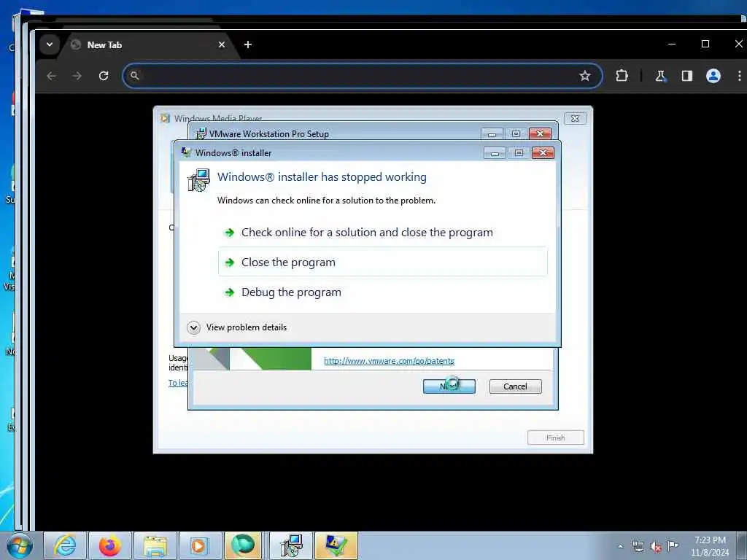Close the New Tab tab
Viewport: 747px width, 560px height.
[222, 44]
